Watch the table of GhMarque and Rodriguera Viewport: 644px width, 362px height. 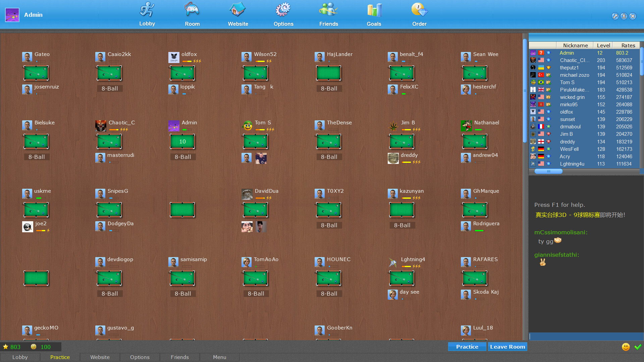pyautogui.click(x=475, y=210)
